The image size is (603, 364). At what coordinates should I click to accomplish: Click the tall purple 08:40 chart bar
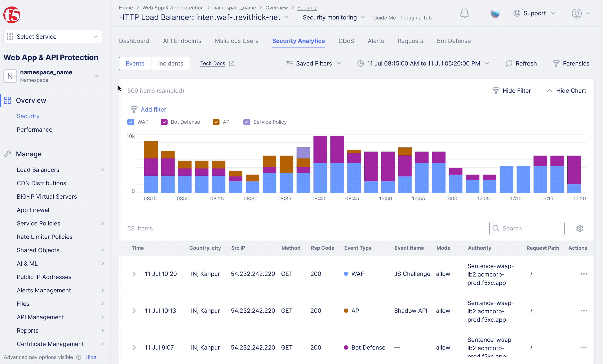320,149
